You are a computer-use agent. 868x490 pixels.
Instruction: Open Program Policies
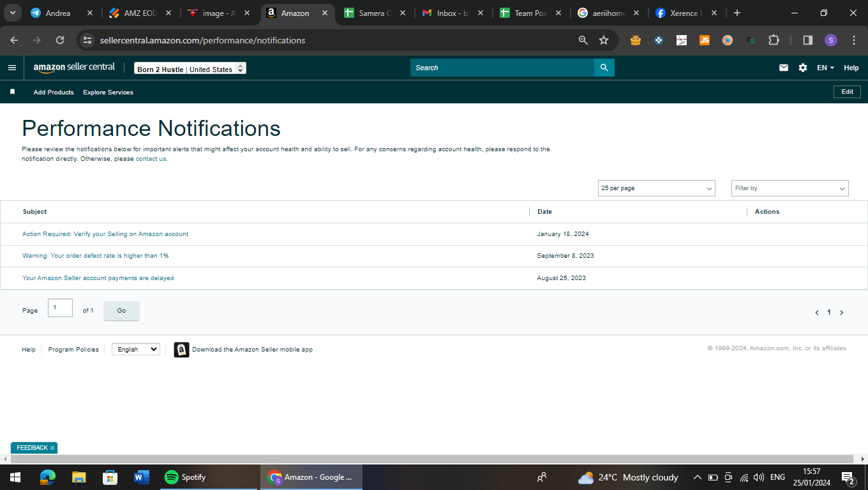[x=73, y=350]
